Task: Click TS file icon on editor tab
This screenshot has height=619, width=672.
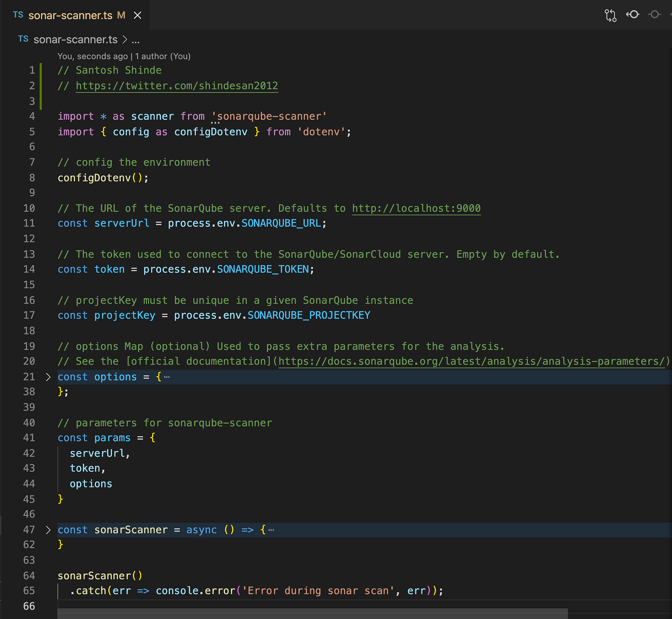Action: coord(18,15)
